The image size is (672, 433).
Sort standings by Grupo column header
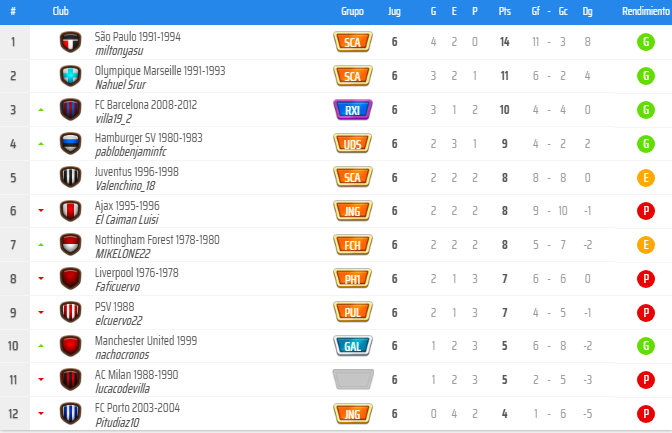click(x=352, y=12)
